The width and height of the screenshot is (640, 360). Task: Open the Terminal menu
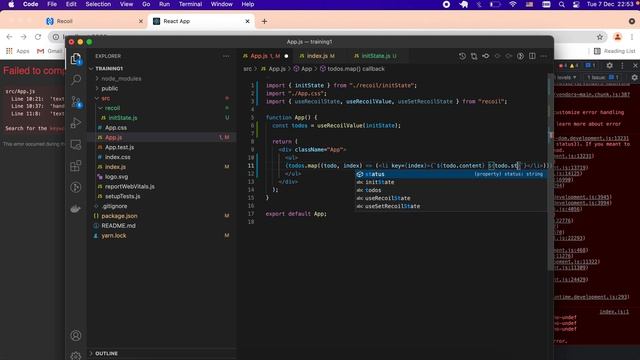(190, 4)
